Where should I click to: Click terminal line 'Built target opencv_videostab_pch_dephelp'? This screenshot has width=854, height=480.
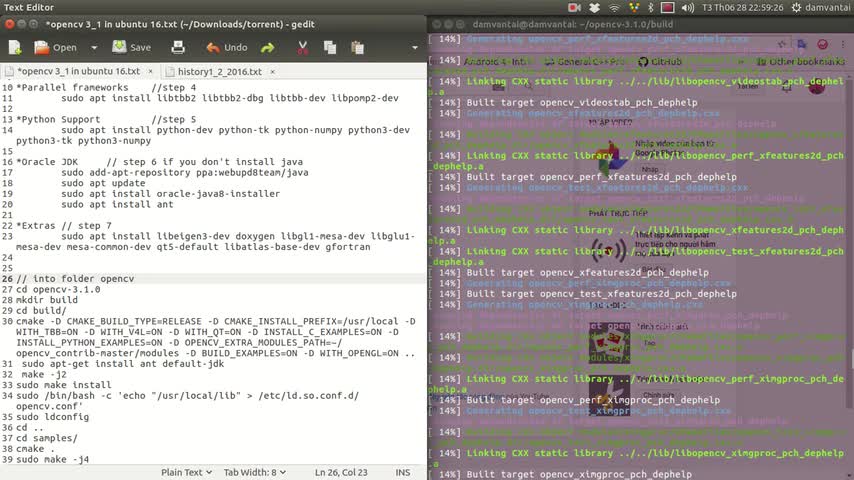(x=582, y=102)
